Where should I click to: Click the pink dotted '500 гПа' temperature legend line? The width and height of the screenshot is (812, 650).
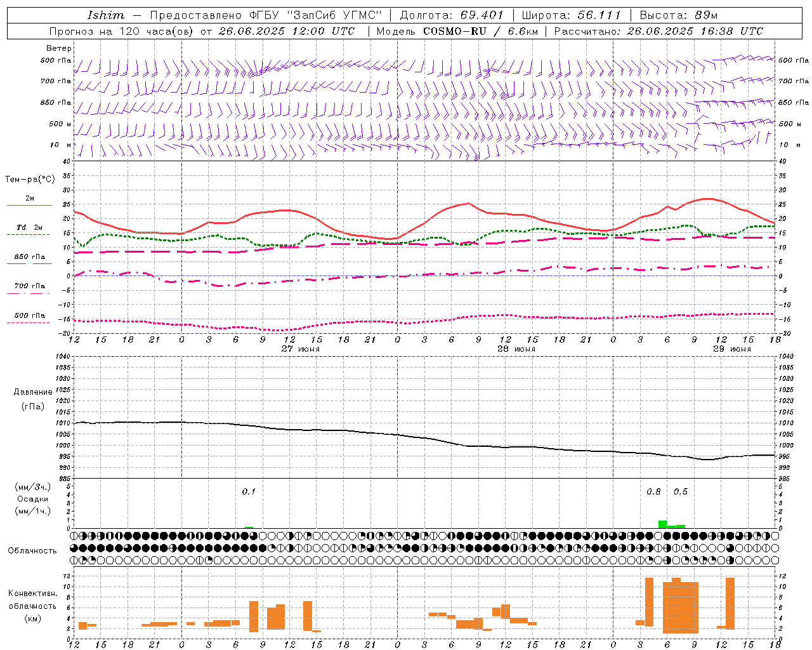[28, 322]
